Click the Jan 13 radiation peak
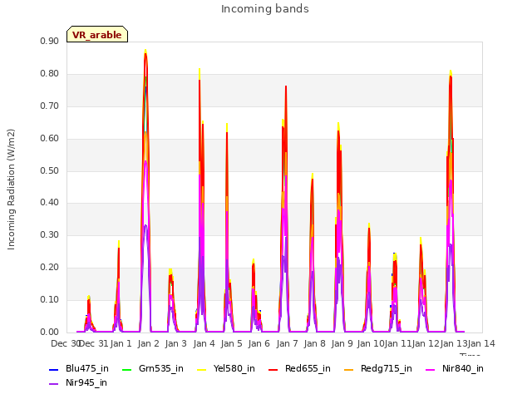Screen dimensions: 532x399 click(x=451, y=72)
